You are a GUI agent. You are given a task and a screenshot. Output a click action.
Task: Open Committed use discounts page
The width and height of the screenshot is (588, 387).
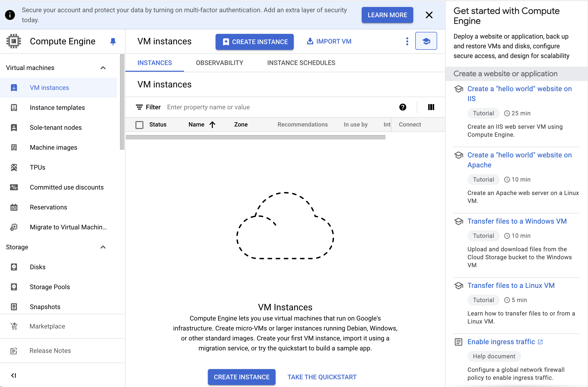pos(59,187)
